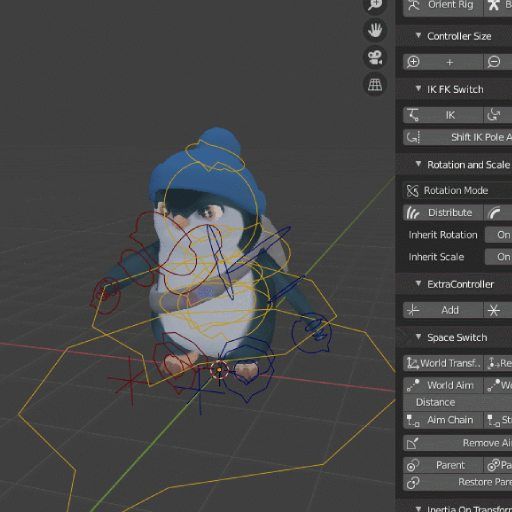Click the Restore Parent button
512x512 pixels.
tap(458, 482)
